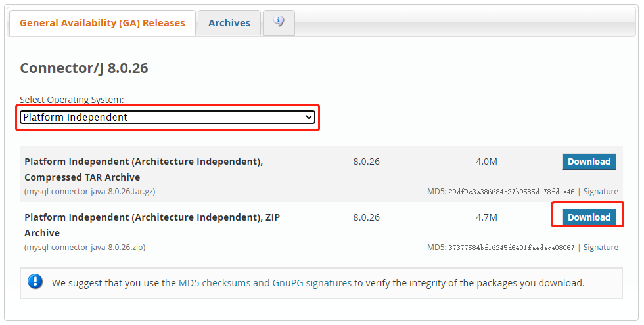Screen dimensions: 644x325
Task: Click filename mysql-connector-java-8.0.26.tar.gz
Action: tap(89, 192)
